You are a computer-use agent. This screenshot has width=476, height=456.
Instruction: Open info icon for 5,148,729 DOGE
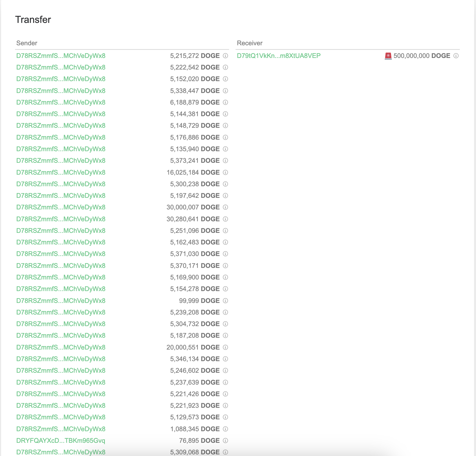225,126
